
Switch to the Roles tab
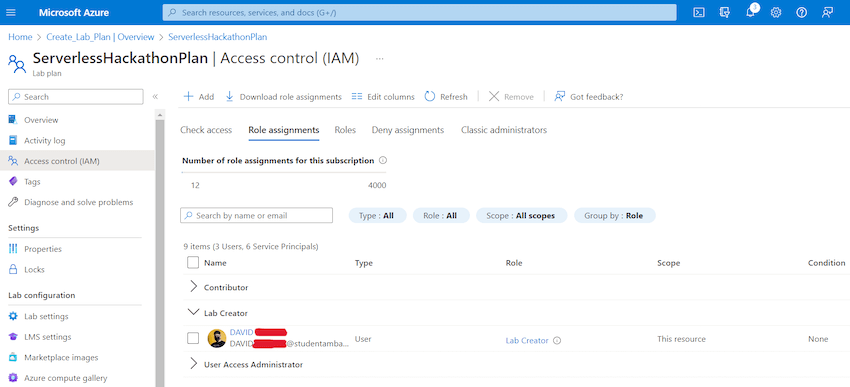[345, 130]
